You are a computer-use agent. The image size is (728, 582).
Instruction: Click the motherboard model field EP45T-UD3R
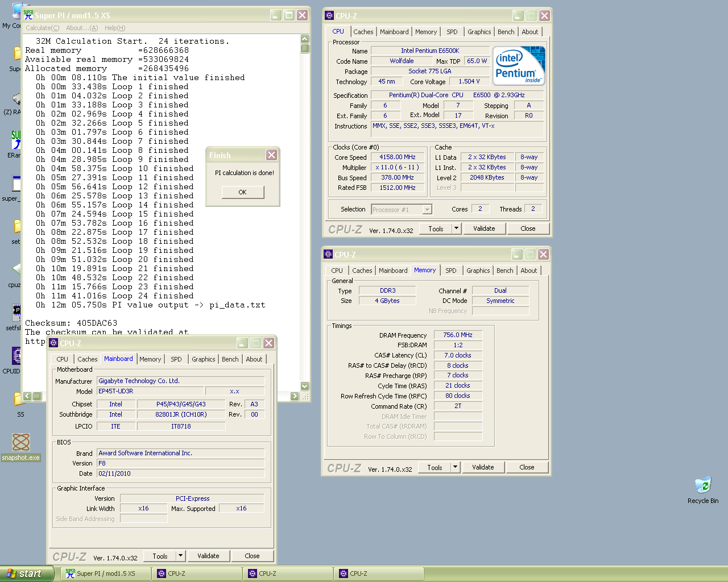(150, 391)
